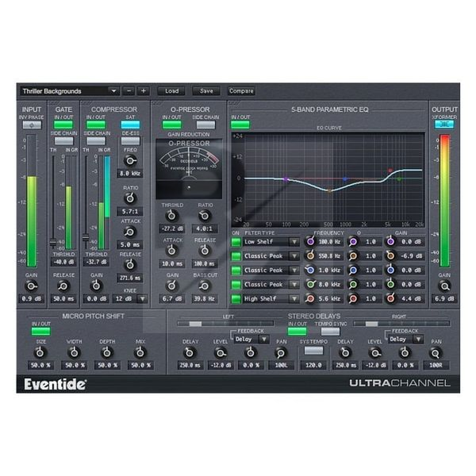Click the purple EQ curve node
This screenshot has height=476, width=476.
click(286, 179)
